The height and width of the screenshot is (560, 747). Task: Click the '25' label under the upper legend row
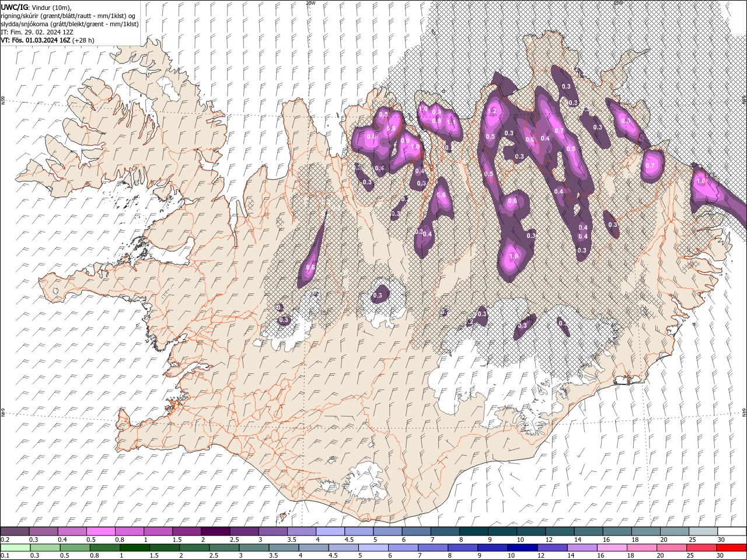pyautogui.click(x=692, y=540)
